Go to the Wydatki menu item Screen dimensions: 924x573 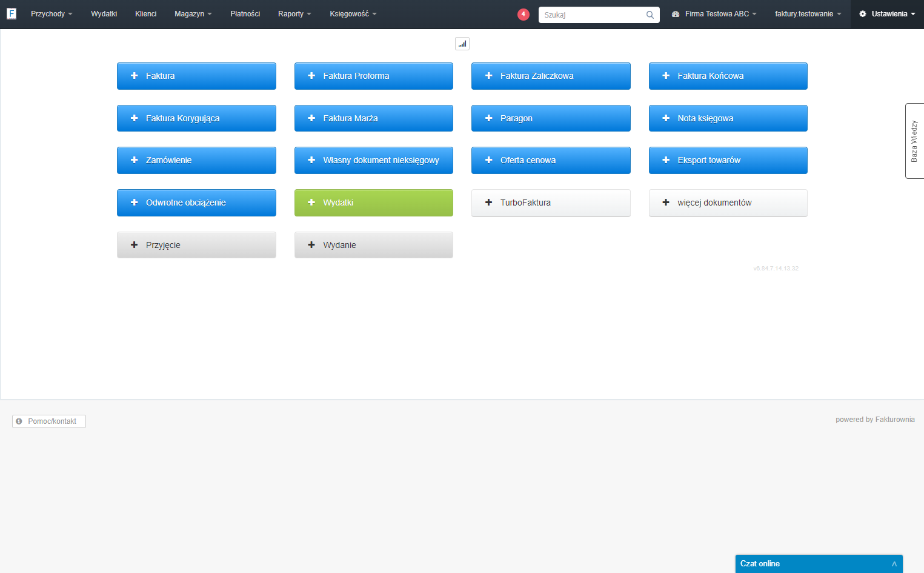(104, 14)
